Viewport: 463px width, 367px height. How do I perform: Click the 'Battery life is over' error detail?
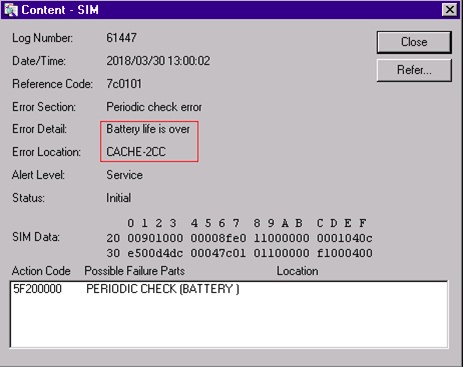click(x=148, y=129)
